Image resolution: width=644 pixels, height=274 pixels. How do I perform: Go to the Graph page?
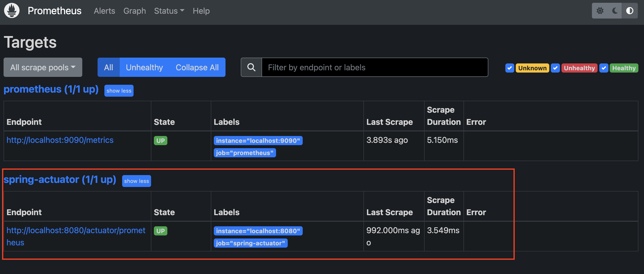point(135,11)
